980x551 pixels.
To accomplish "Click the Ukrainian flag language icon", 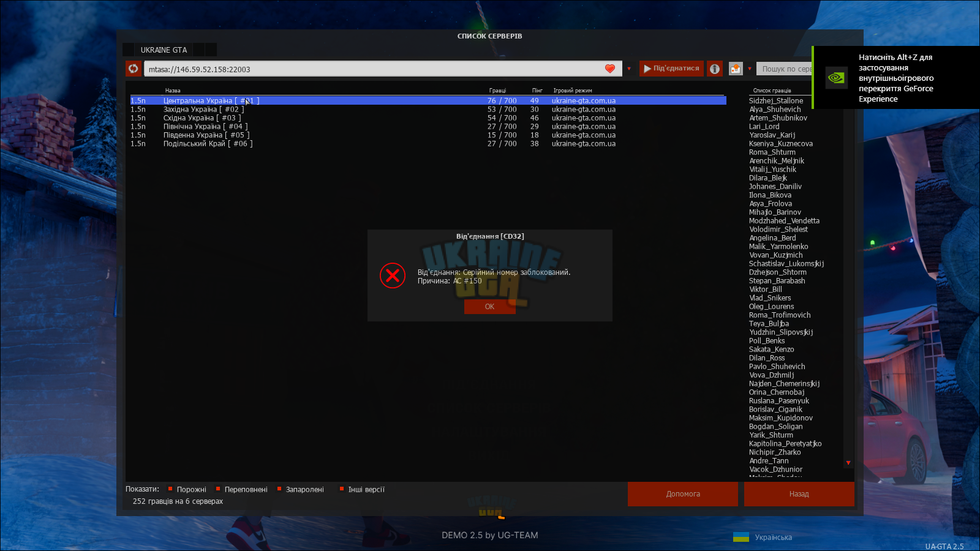I will click(741, 537).
